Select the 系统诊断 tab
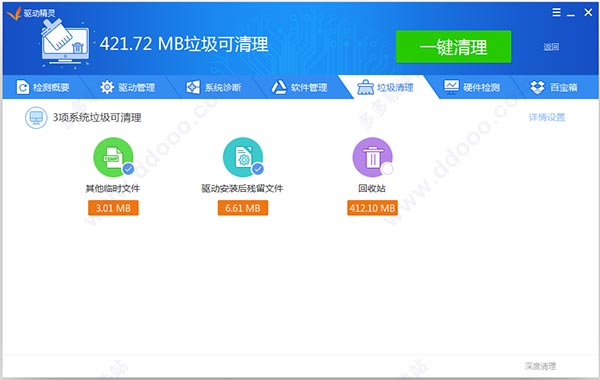The height and width of the screenshot is (380, 600). (x=213, y=87)
